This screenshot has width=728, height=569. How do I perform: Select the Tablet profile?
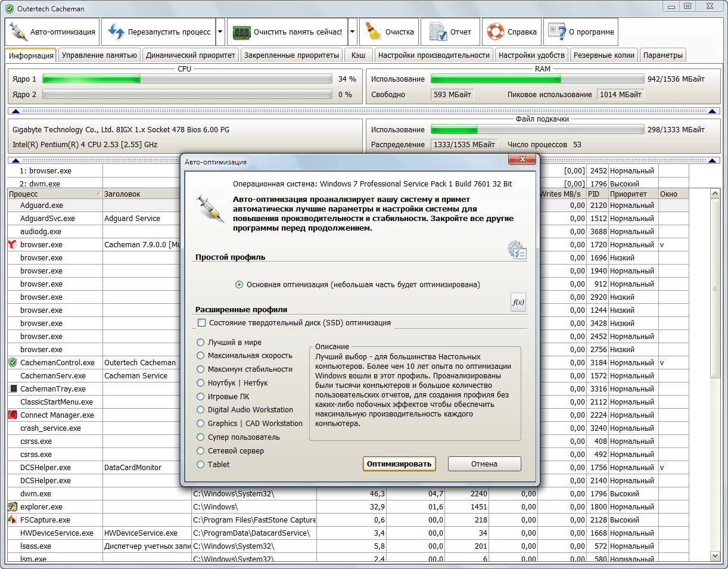click(200, 465)
